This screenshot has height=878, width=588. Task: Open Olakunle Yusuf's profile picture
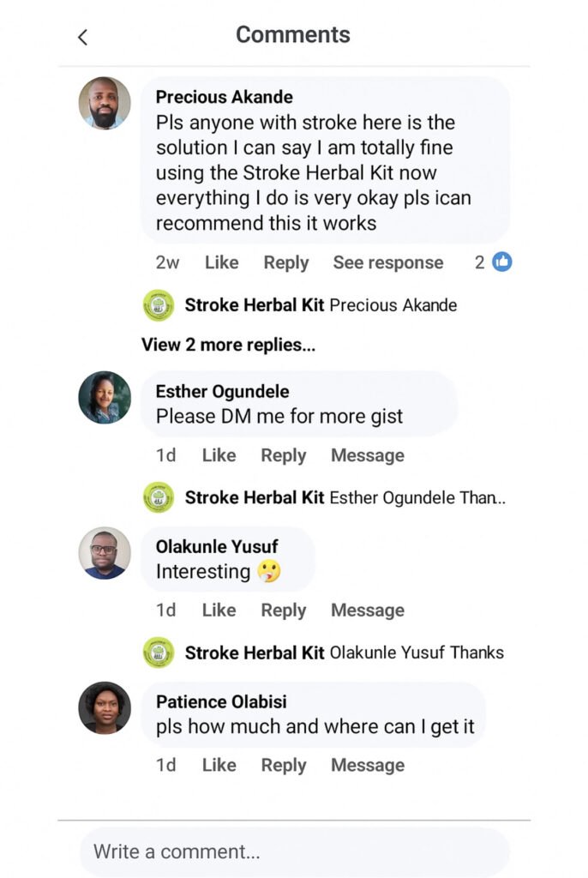[105, 553]
